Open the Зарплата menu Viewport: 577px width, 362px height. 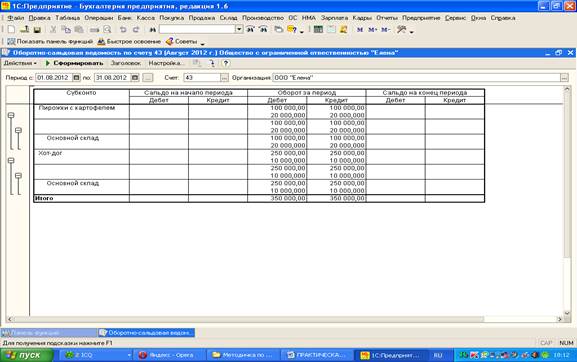(x=334, y=18)
